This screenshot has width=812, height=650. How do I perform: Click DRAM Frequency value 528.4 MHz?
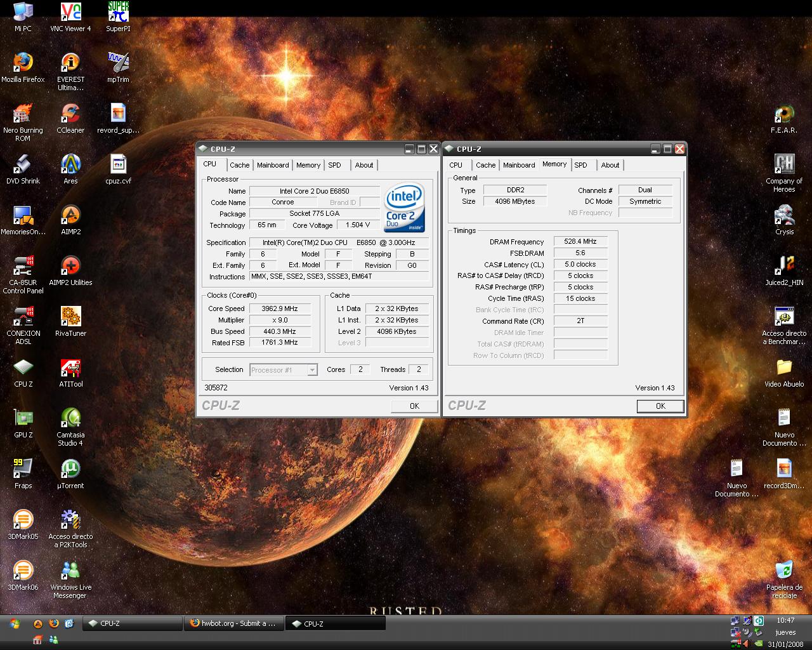pyautogui.click(x=580, y=242)
